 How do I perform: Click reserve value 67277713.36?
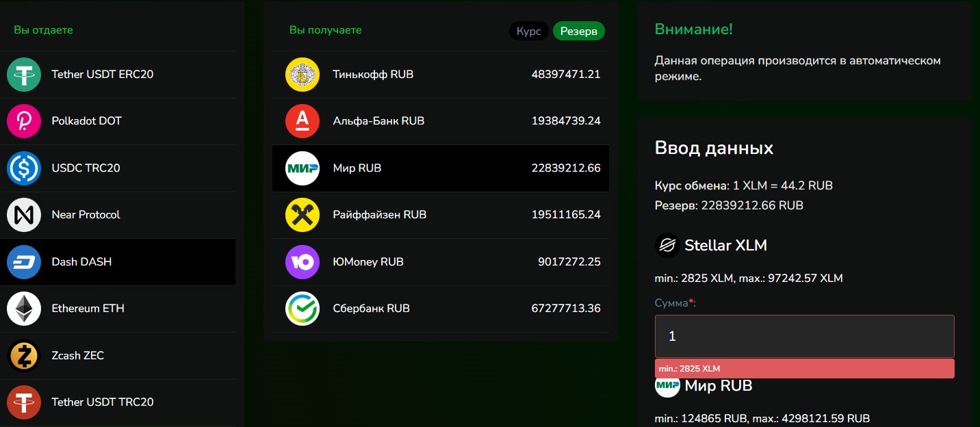pyautogui.click(x=566, y=309)
